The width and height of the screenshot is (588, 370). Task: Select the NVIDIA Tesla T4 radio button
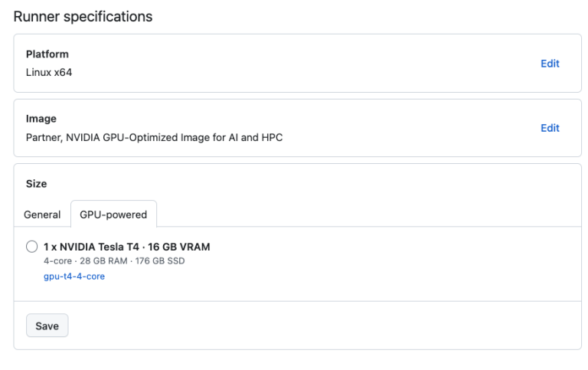pos(31,247)
